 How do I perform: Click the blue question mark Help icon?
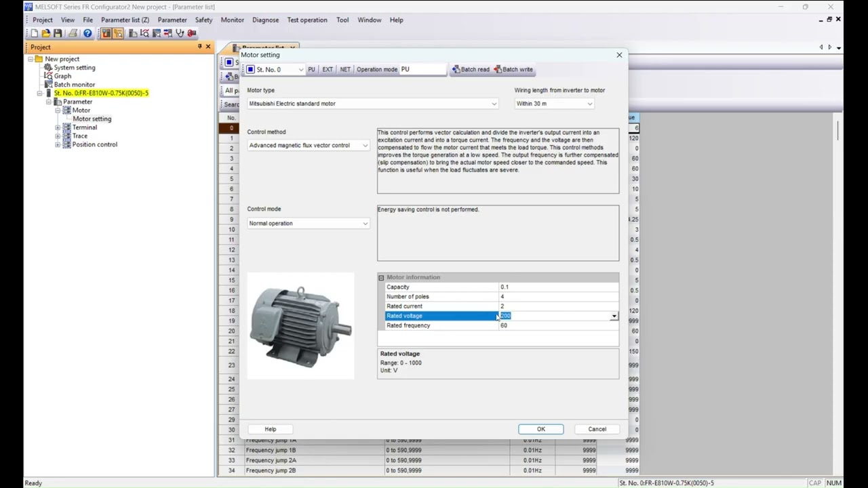tap(87, 33)
